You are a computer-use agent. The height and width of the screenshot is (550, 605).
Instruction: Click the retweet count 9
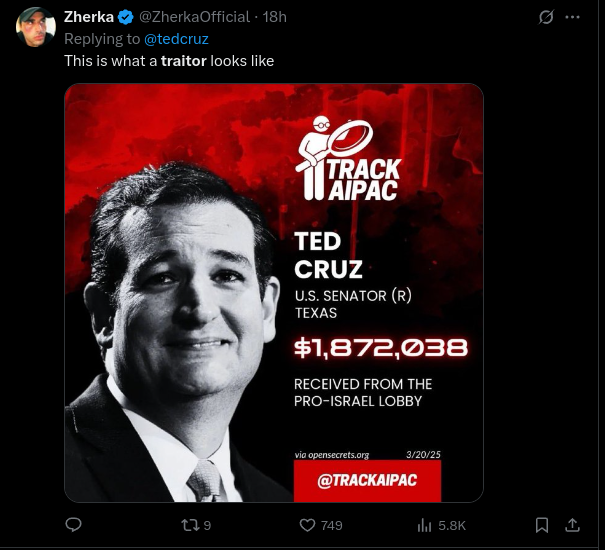tap(207, 525)
